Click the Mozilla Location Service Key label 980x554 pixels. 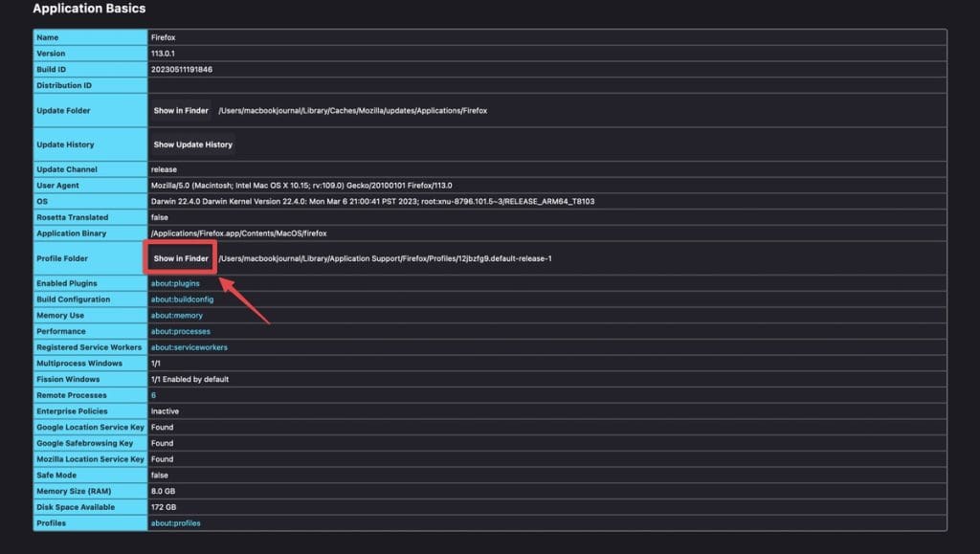tap(90, 459)
